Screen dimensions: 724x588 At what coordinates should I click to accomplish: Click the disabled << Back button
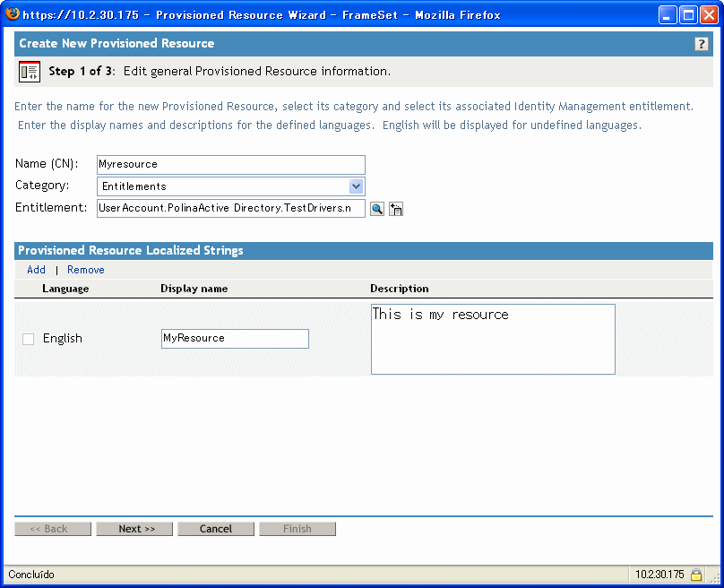point(53,529)
